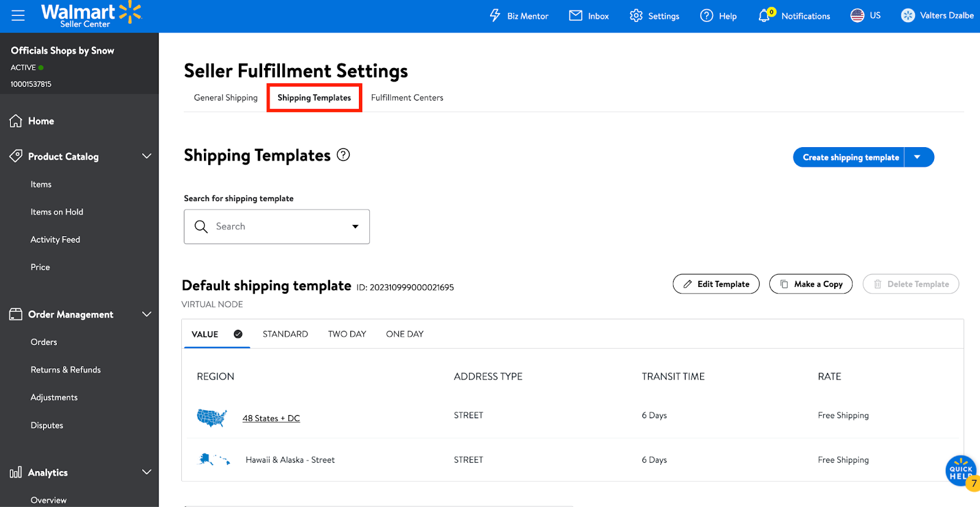
Task: Click the Product Catalog tag icon
Action: (x=16, y=156)
